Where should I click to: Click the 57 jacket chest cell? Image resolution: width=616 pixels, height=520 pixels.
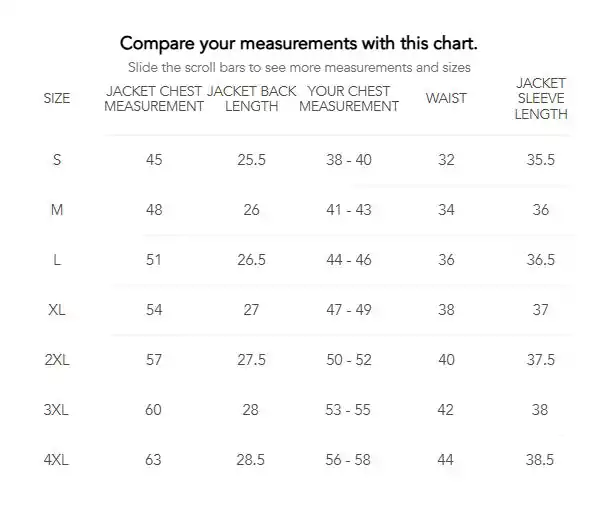click(154, 360)
